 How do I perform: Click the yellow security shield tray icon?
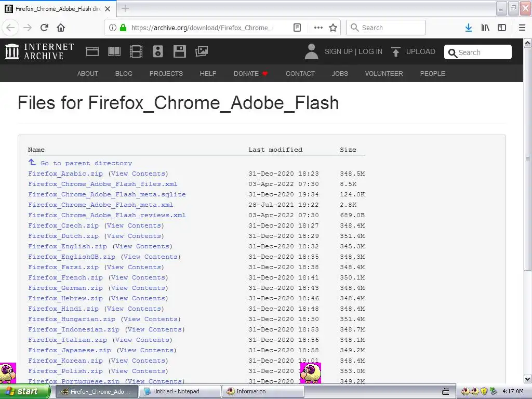point(484,391)
